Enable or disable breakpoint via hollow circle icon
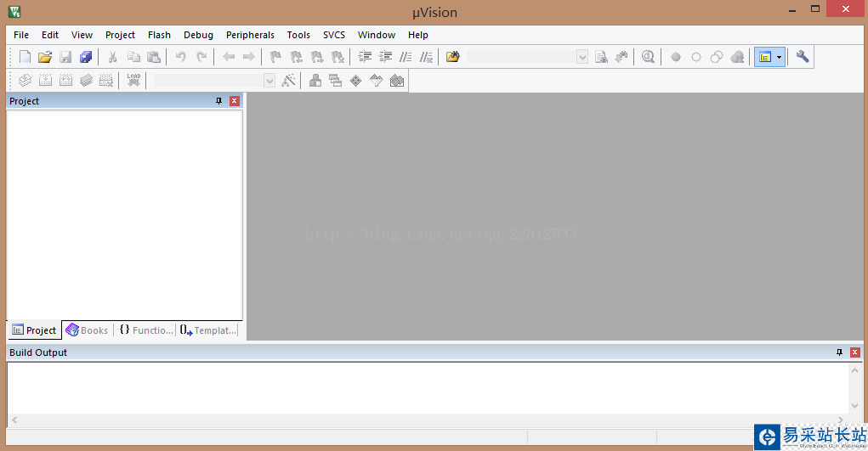The width and height of the screenshot is (868, 451). pyautogui.click(x=695, y=57)
